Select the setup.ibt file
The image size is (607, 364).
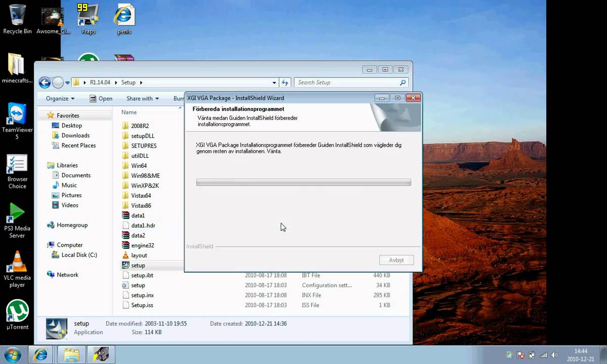[x=142, y=276]
